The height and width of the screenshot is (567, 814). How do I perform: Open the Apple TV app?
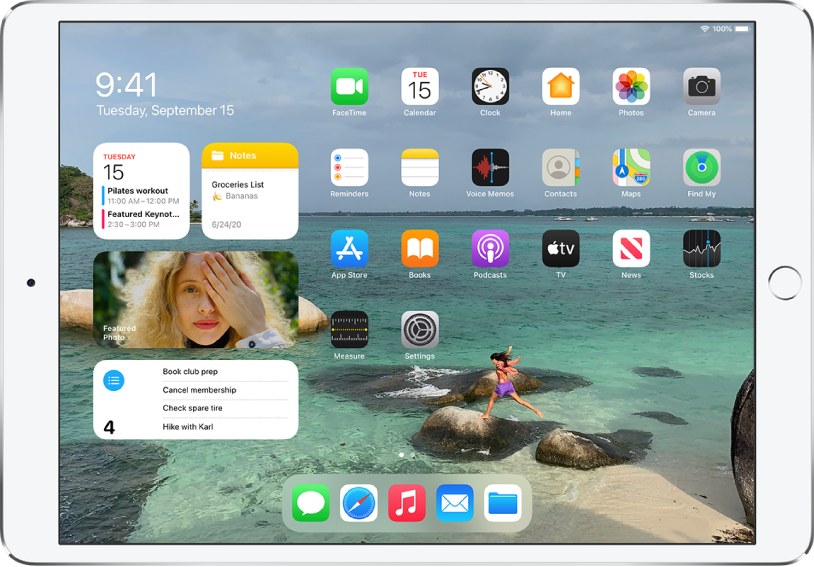561,248
